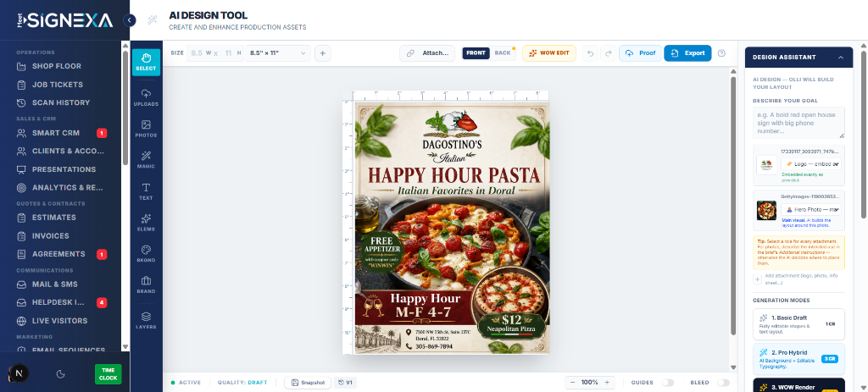Switch to the Back side
Screen dimensions: 868x392
pos(503,53)
